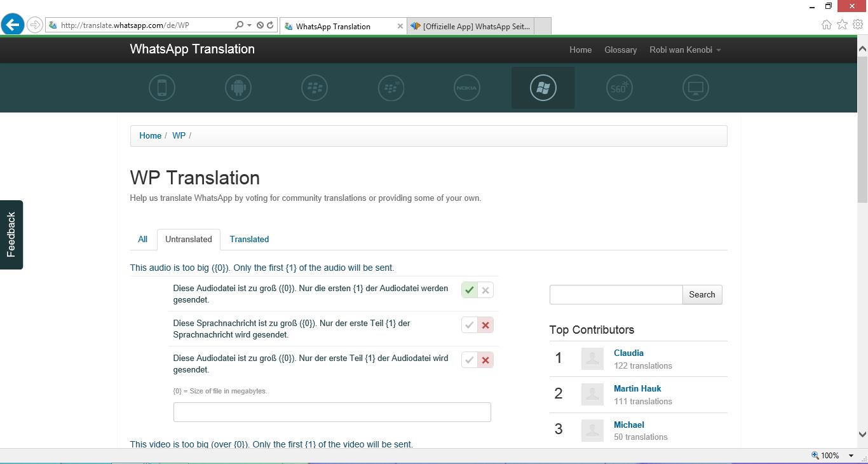This screenshot has height=464, width=868.
Task: Click the browser forward arrow
Action: [x=34, y=25]
